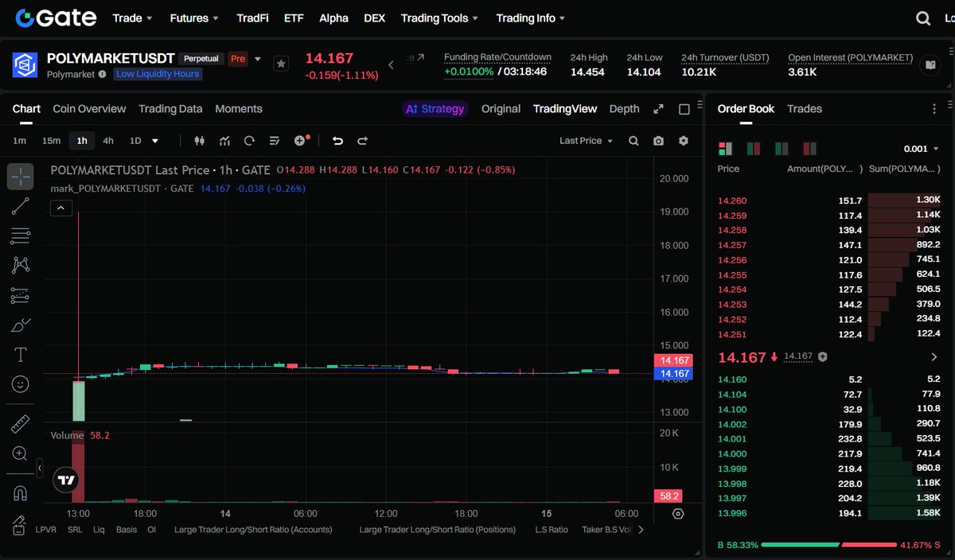Open the long/short position forecasting tool

21,295
